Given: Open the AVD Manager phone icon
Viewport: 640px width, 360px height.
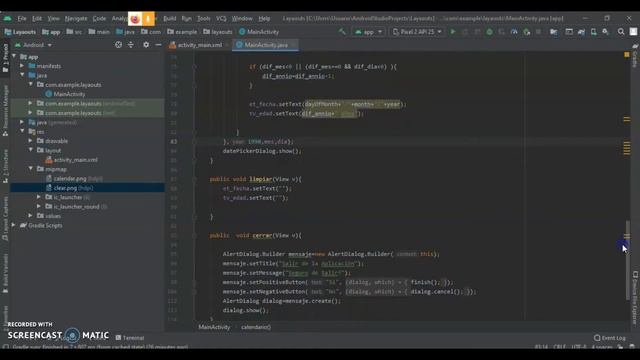Looking at the screenshot, I should point(593,31).
